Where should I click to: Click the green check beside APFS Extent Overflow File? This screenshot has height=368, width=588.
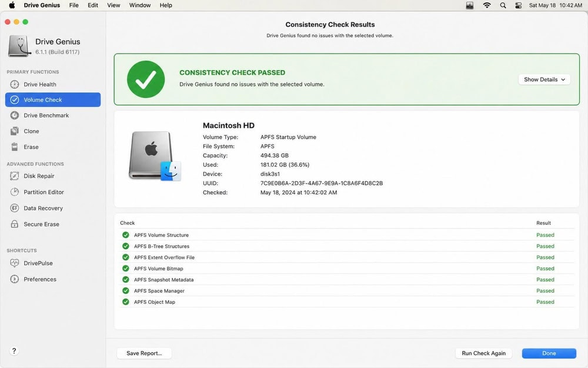[x=126, y=257]
